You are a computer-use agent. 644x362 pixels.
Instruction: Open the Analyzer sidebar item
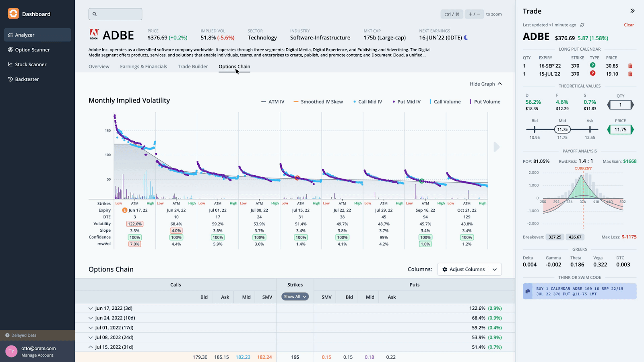pos(37,35)
